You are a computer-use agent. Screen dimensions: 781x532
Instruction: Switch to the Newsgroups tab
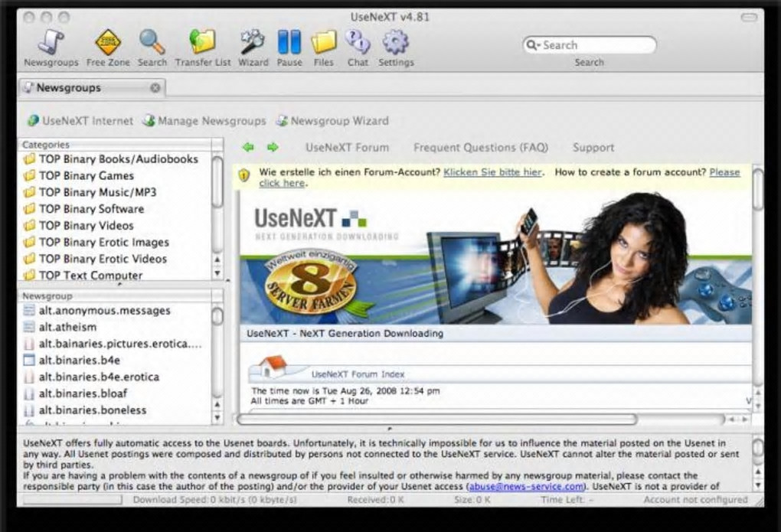[92, 88]
